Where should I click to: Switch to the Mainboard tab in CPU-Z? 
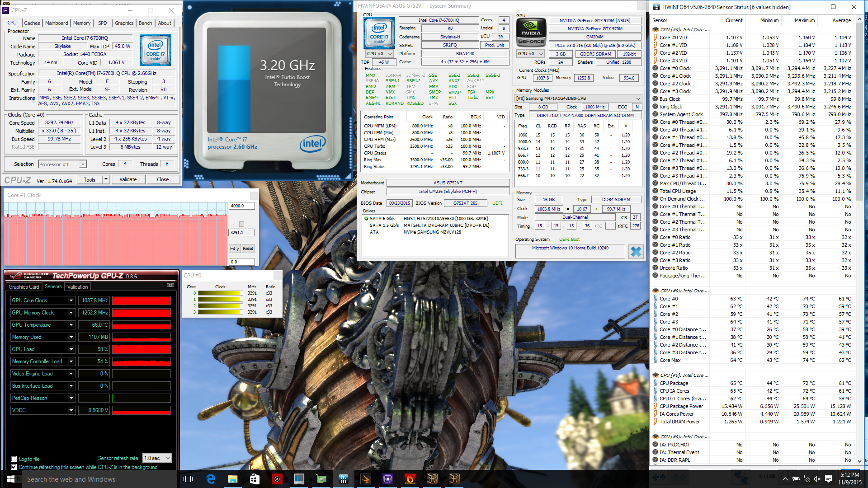click(x=57, y=23)
